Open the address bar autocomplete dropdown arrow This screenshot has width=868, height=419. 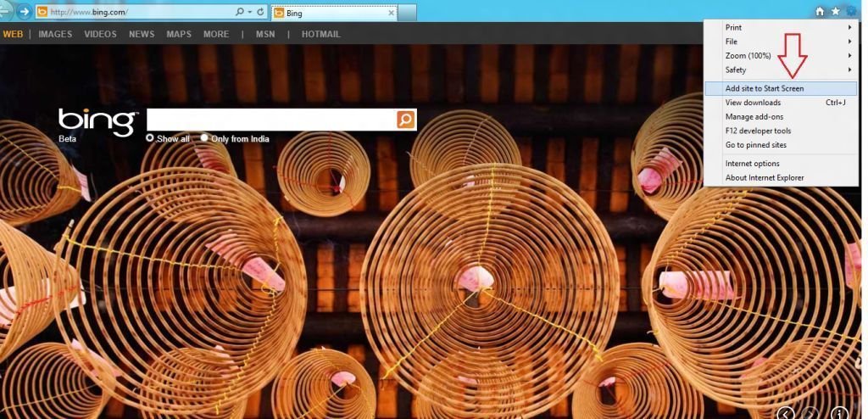[x=250, y=12]
